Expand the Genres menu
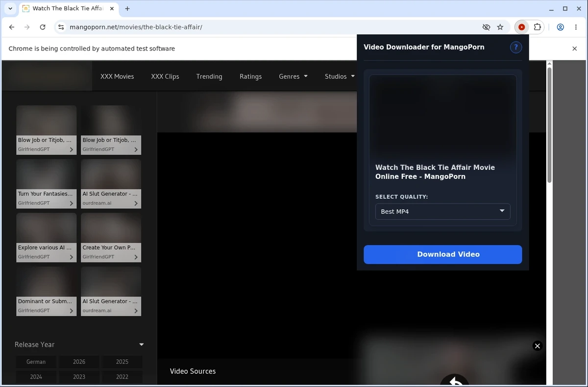 pos(293,76)
